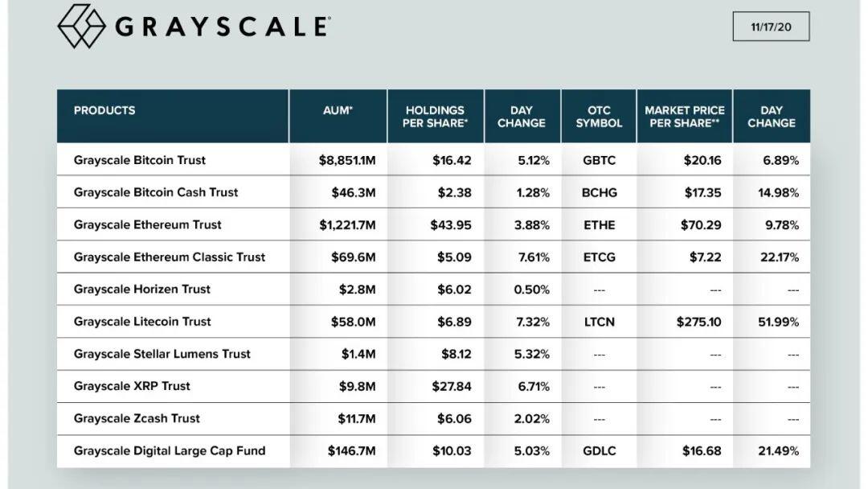Click the ETHE ticker symbol
The image size is (868, 489).
(599, 225)
